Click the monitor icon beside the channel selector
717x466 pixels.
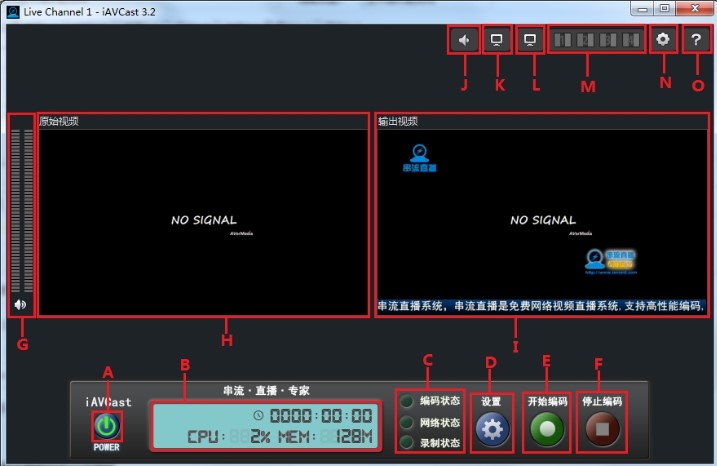click(530, 40)
